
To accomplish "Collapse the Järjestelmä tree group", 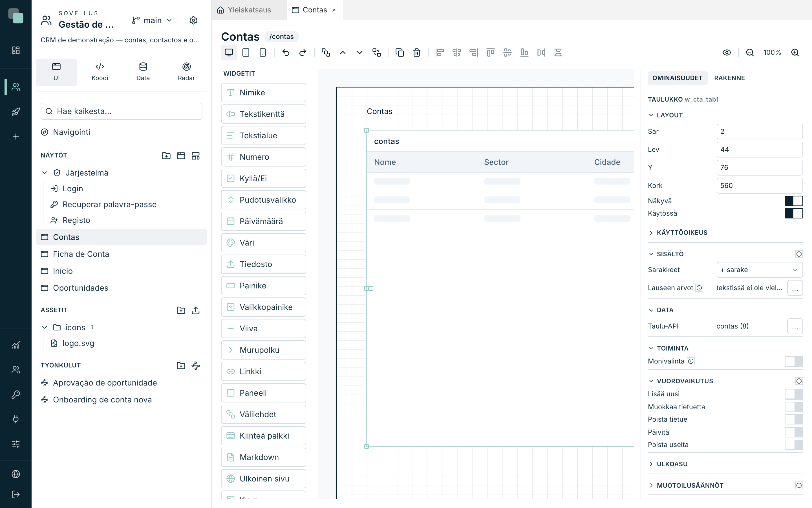I will (x=44, y=173).
